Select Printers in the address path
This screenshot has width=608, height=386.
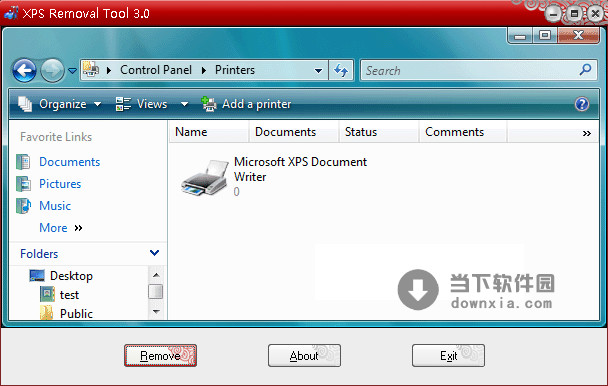(235, 70)
